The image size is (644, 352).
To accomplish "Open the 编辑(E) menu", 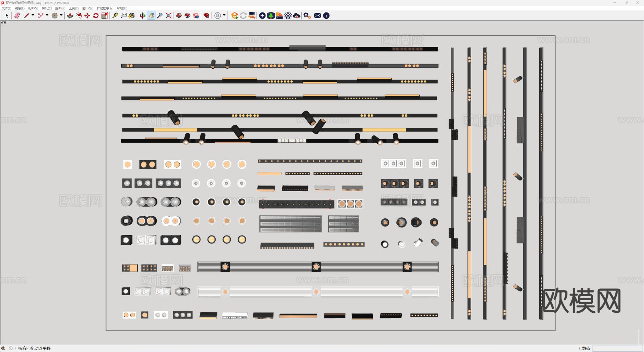I will pyautogui.click(x=20, y=8).
